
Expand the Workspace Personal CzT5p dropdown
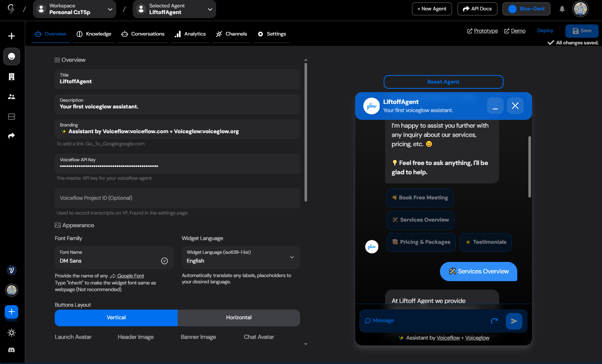tap(110, 9)
